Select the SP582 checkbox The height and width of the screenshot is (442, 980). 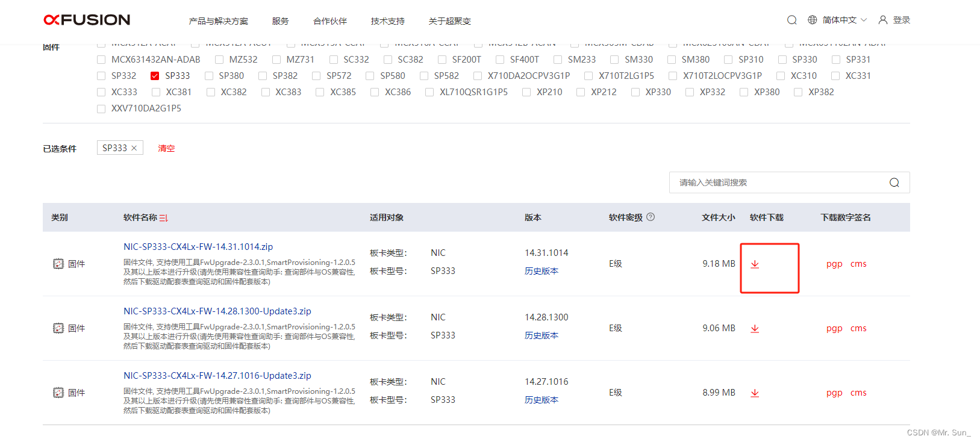(424, 76)
